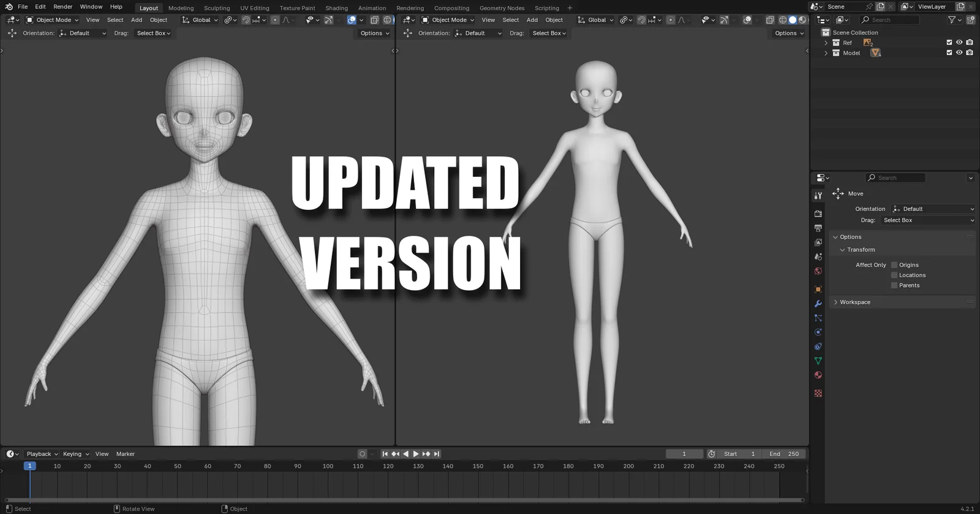Click frame 100 on the timeline

click(328, 466)
